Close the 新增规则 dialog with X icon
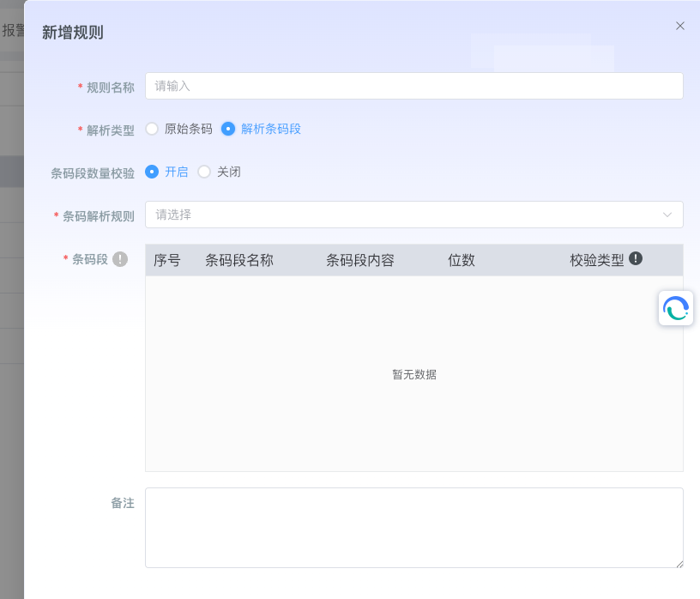Screen dimensions: 700x599 tap(680, 26)
